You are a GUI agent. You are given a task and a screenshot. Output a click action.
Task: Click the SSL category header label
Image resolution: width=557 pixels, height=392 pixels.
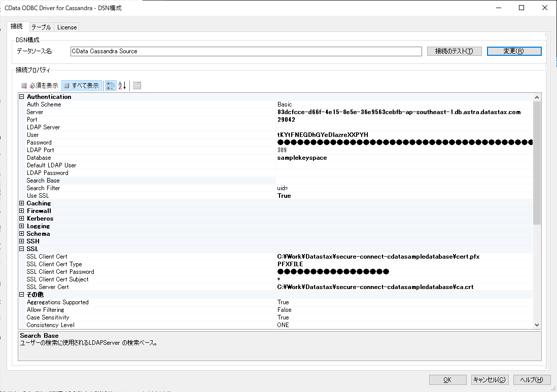[x=32, y=249]
